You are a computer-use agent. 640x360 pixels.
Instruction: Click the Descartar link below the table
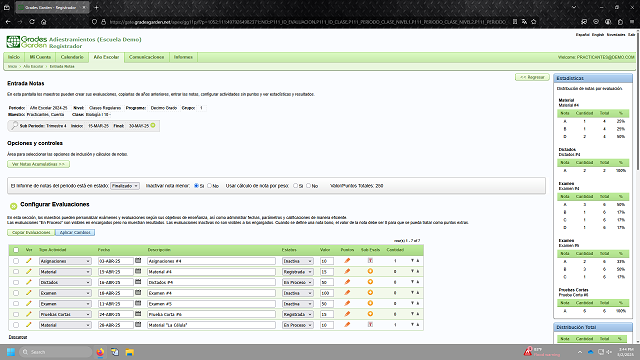click(x=18, y=337)
